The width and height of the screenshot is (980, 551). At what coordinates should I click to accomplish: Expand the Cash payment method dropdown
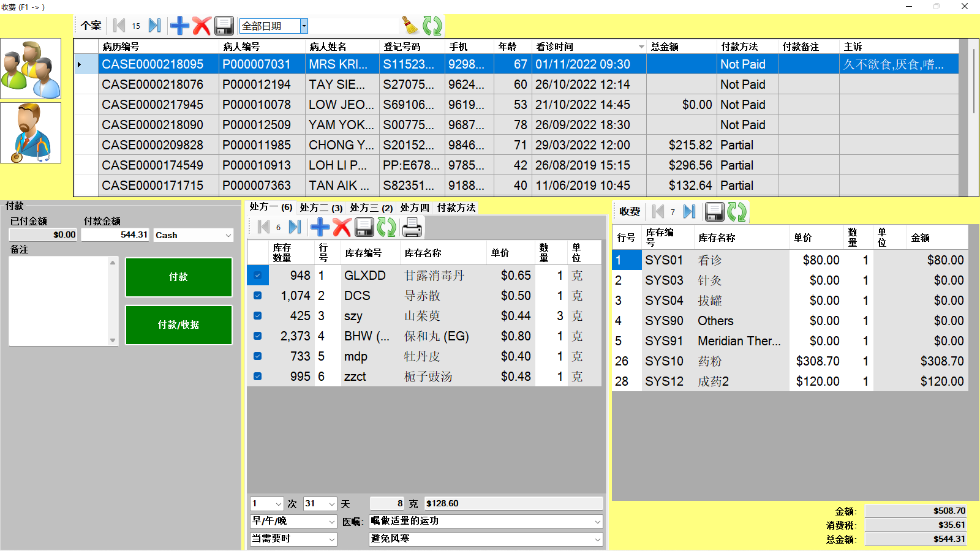[228, 235]
